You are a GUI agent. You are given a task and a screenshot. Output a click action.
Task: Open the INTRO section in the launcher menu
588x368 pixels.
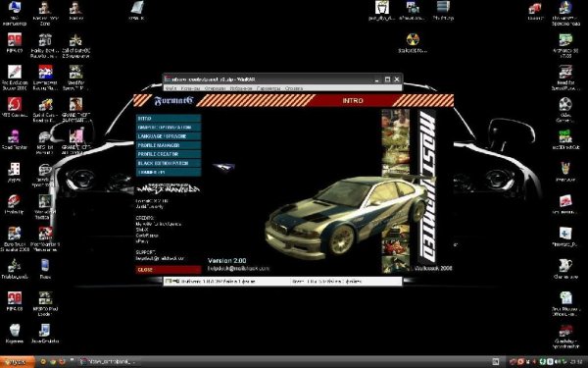(x=169, y=119)
